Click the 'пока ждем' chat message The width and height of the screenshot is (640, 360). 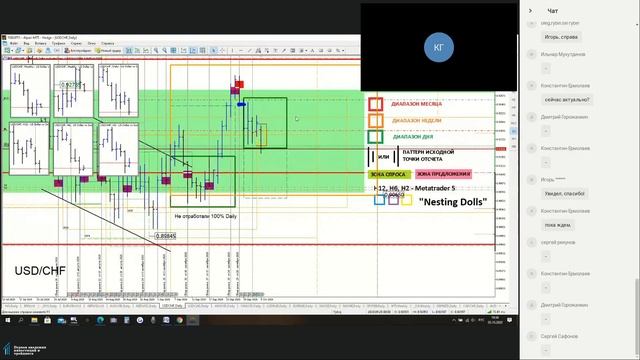click(557, 225)
